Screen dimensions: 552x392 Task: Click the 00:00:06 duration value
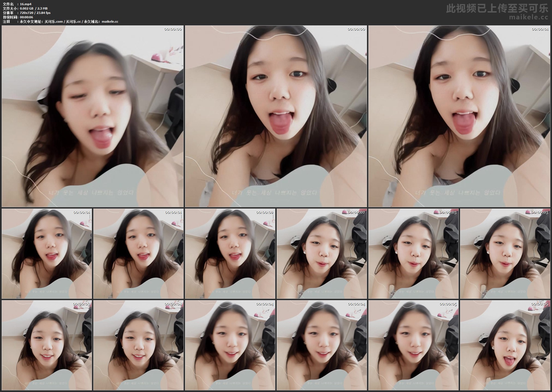click(x=26, y=17)
